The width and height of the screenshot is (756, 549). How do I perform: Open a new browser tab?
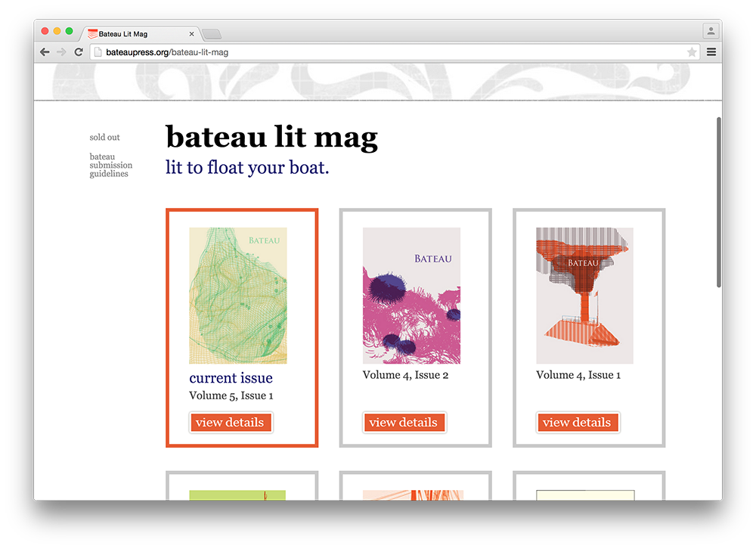pos(212,34)
